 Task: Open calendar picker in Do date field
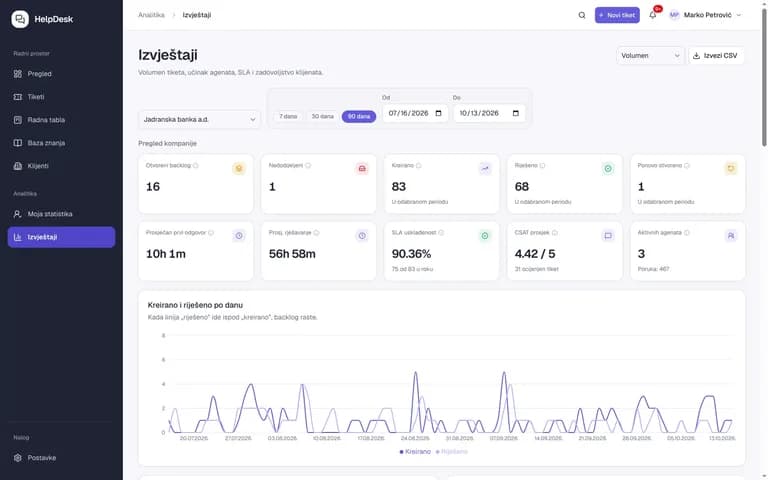515,113
